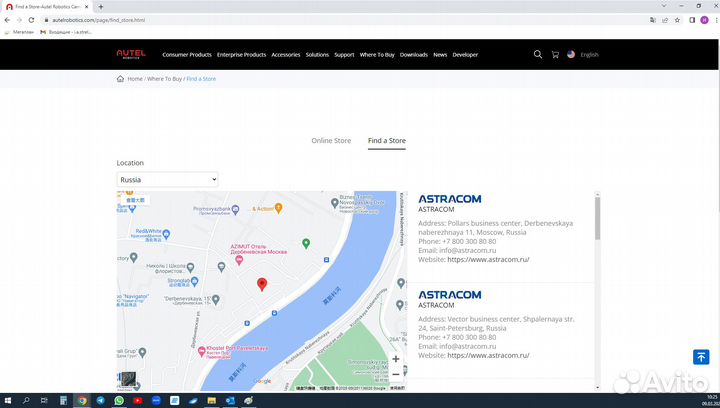Switch to the Online Store tab
Viewport: 720px width, 408px height.
pyautogui.click(x=331, y=141)
